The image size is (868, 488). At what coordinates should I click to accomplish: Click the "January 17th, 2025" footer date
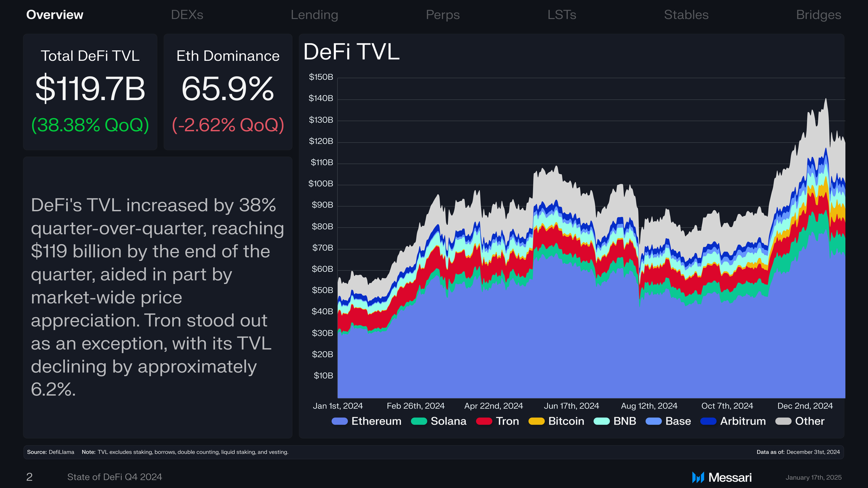pyautogui.click(x=814, y=477)
